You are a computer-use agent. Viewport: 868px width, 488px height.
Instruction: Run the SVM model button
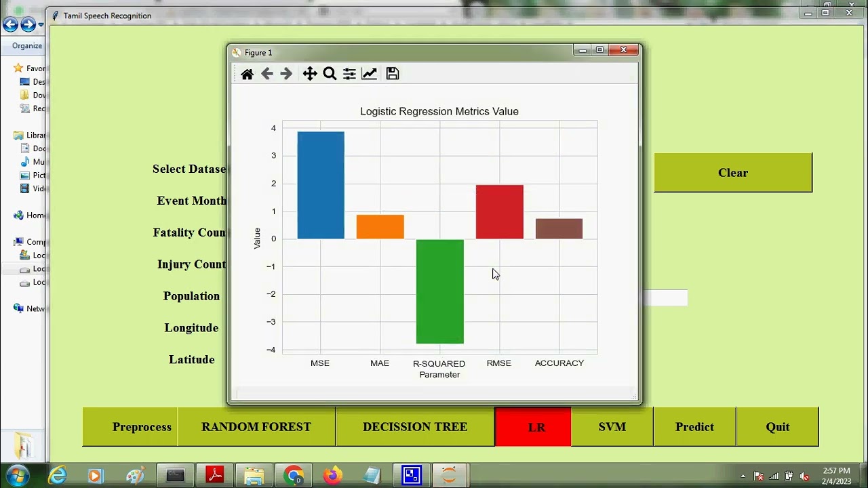click(612, 427)
